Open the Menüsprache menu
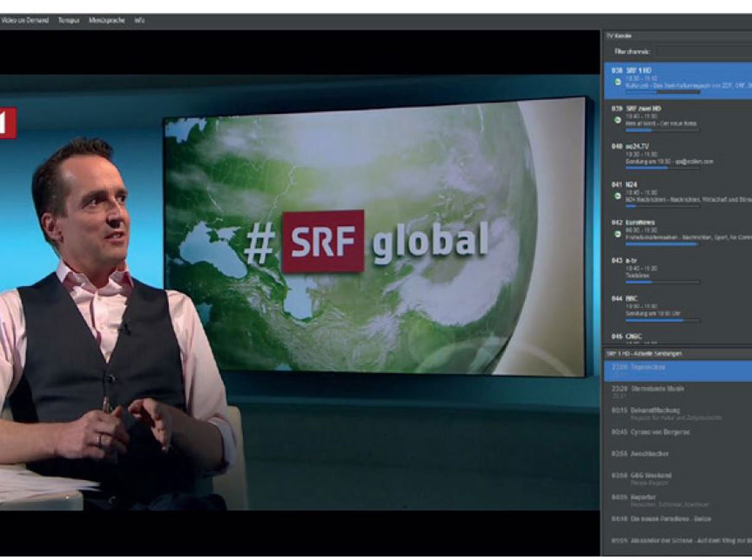The width and height of the screenshot is (752, 560). point(107,20)
